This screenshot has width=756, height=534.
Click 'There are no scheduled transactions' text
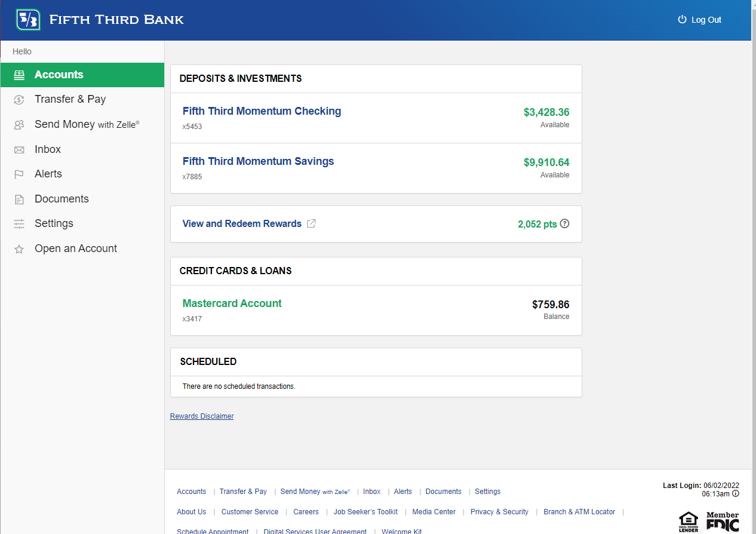pyautogui.click(x=239, y=386)
